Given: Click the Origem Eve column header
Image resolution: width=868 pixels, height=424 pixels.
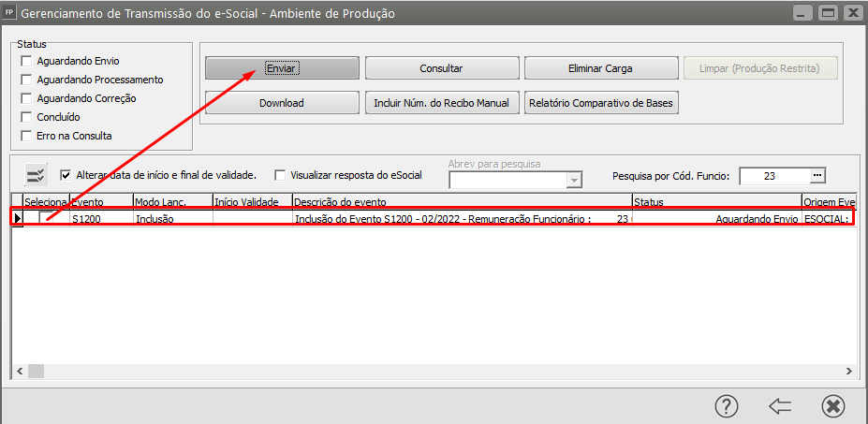Looking at the screenshot, I should tap(829, 201).
